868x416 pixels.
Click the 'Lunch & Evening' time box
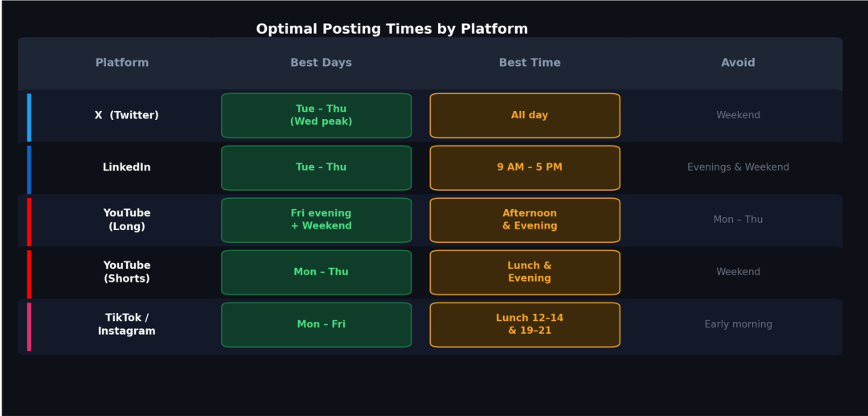525,273
